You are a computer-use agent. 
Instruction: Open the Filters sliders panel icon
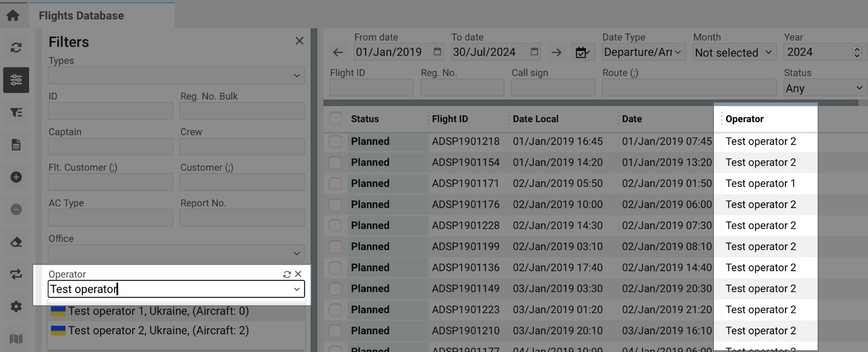(15, 80)
